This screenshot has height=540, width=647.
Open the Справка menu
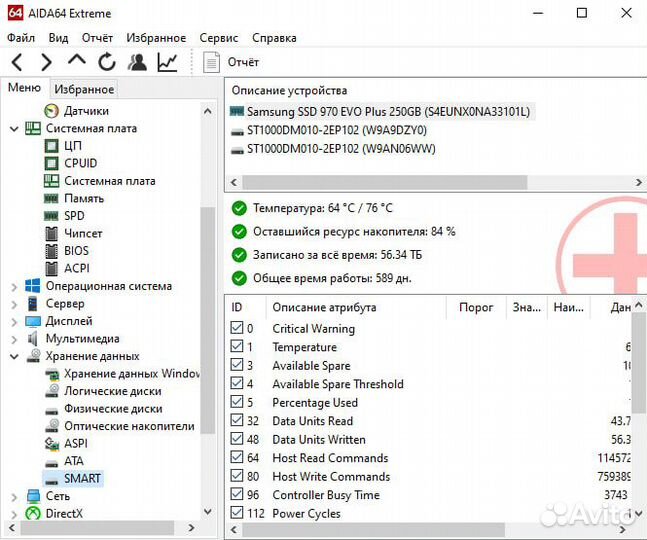point(274,38)
